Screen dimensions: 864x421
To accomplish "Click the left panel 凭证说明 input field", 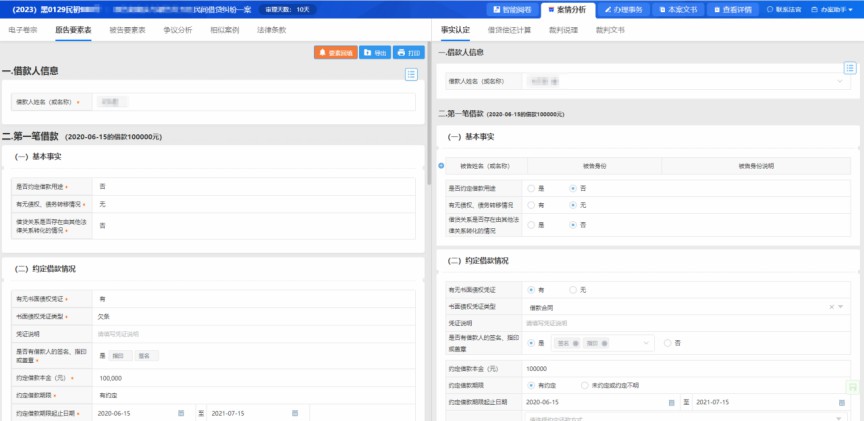I will [253, 334].
